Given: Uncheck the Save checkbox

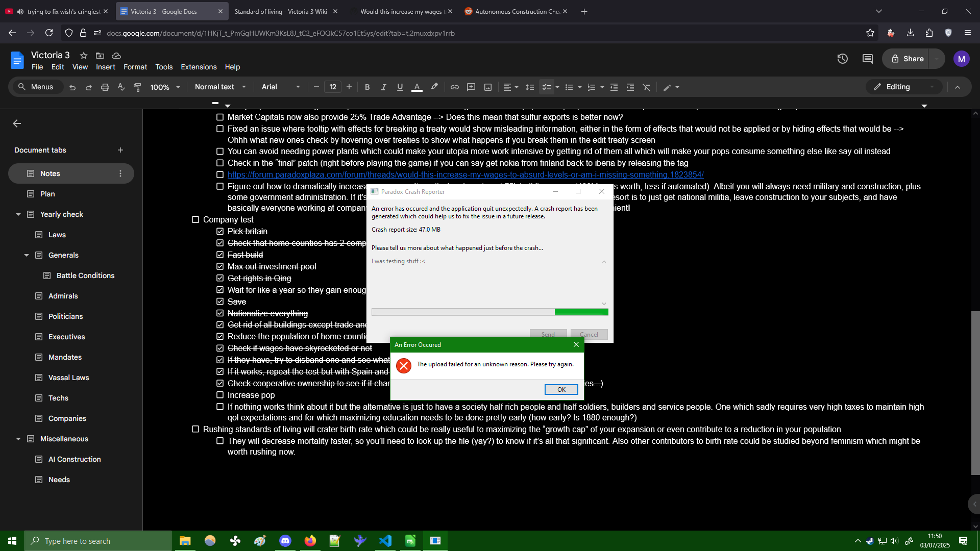Looking at the screenshot, I should tap(220, 302).
